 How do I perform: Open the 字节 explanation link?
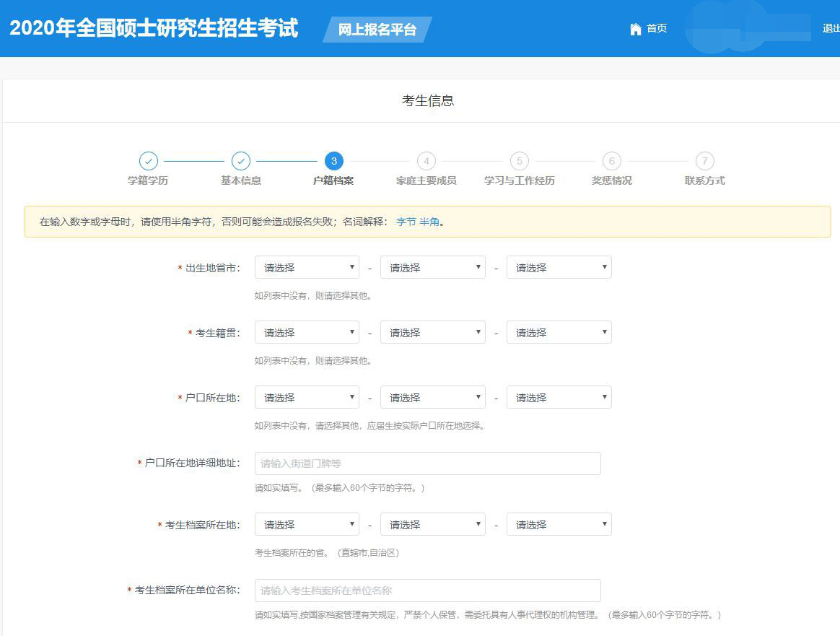pyautogui.click(x=404, y=222)
